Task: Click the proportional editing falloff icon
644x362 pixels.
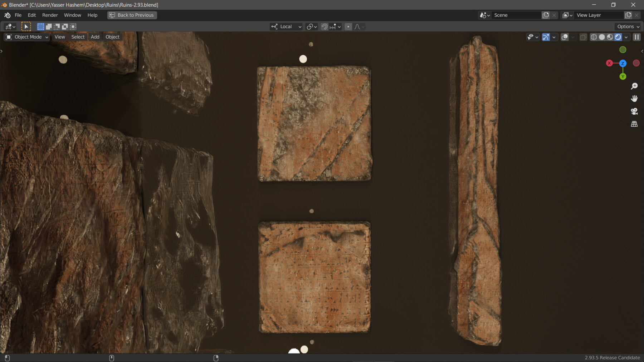Action: (359, 26)
